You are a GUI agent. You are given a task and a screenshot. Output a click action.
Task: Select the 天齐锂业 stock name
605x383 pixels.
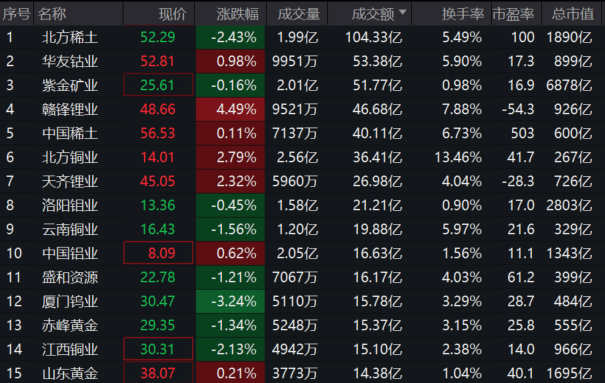tap(70, 181)
